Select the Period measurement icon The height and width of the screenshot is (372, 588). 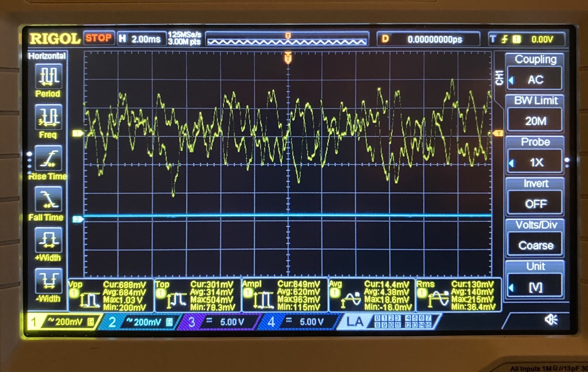(x=48, y=76)
